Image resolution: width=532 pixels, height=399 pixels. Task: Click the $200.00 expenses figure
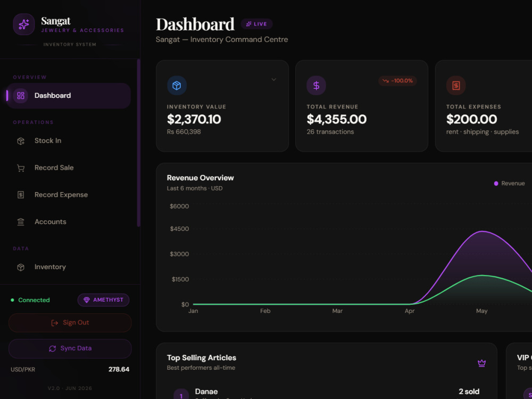471,119
